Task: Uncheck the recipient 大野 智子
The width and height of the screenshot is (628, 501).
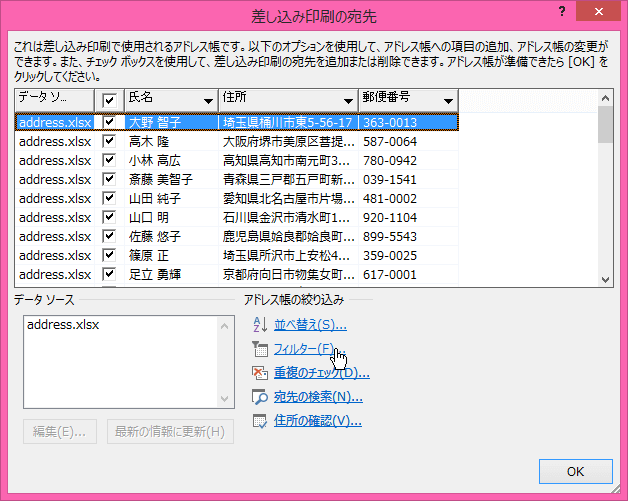Action: tap(109, 122)
